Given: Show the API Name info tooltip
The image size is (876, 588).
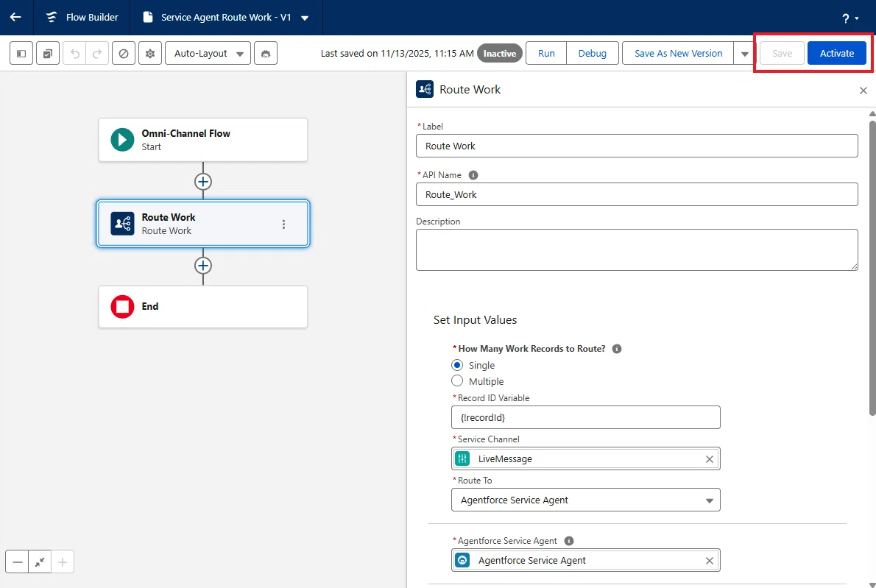Looking at the screenshot, I should 473,174.
